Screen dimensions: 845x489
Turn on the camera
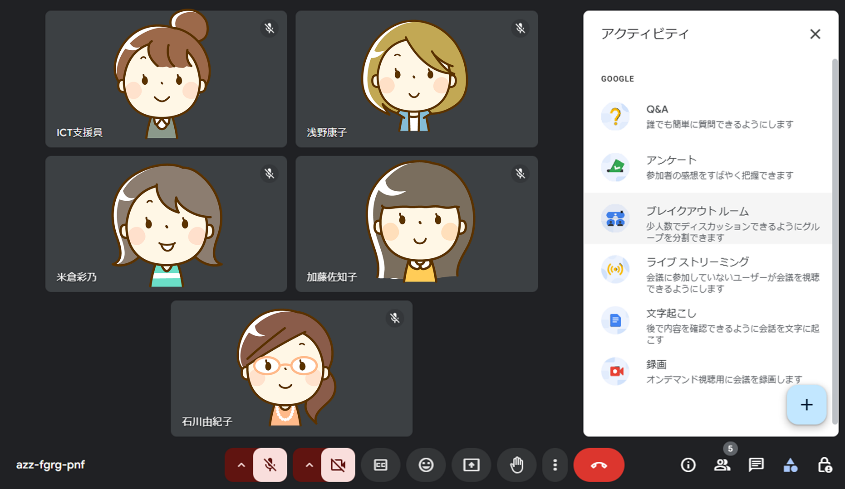pos(338,465)
